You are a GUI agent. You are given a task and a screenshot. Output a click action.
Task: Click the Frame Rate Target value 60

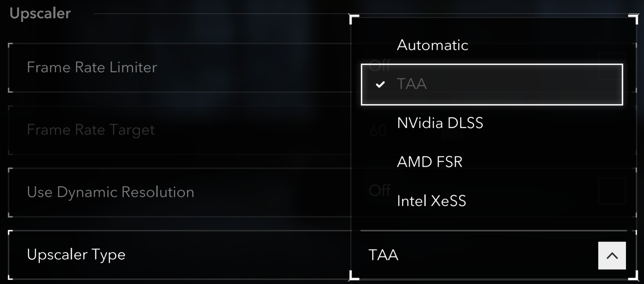(x=377, y=130)
